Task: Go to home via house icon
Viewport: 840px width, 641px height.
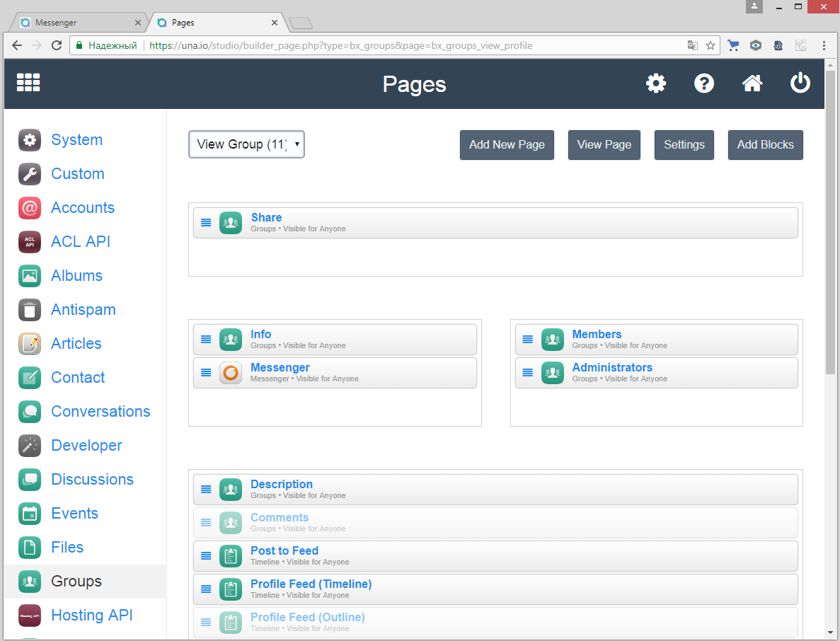Action: tap(752, 83)
